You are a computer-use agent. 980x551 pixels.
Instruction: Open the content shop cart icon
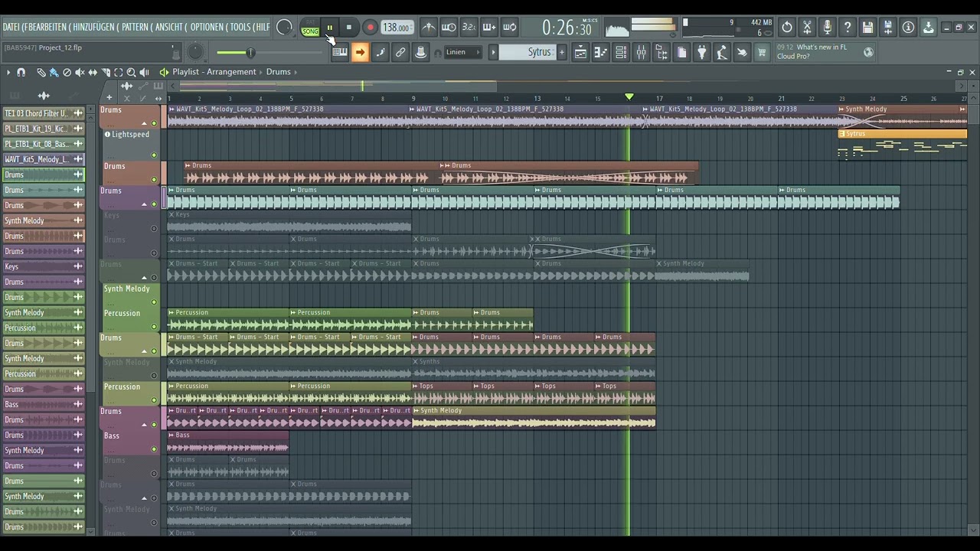tap(762, 52)
